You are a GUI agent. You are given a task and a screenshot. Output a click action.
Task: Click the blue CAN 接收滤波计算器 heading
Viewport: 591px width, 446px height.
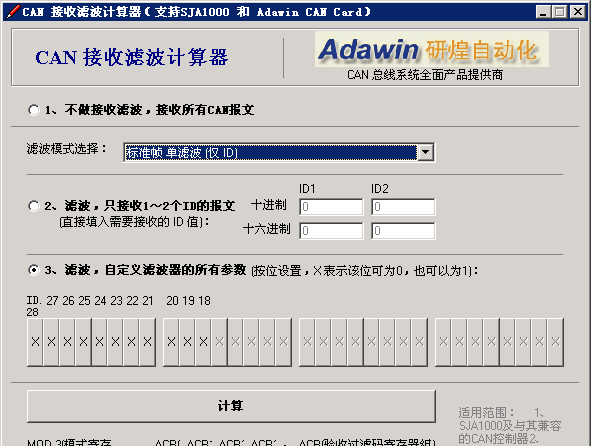pyautogui.click(x=132, y=57)
